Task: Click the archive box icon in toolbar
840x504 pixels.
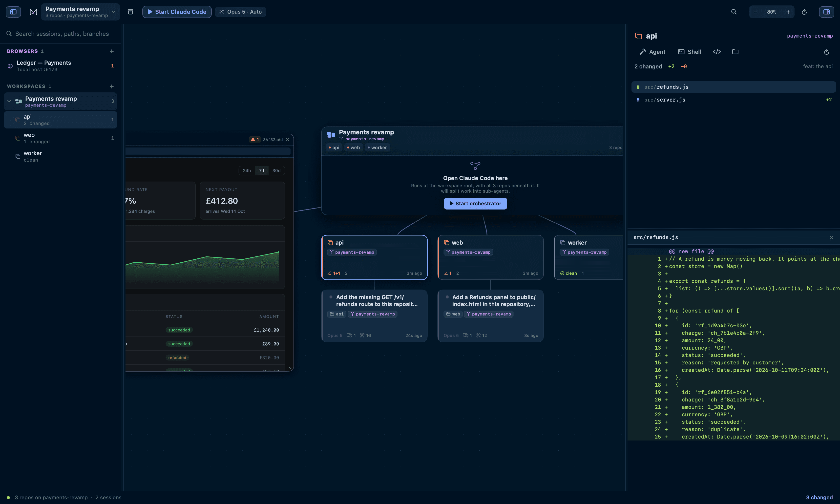Action: point(130,12)
